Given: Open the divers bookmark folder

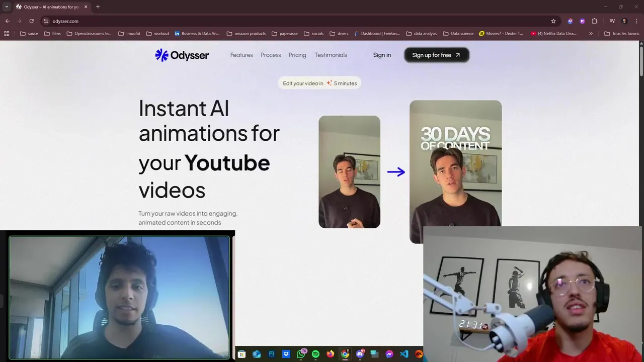Looking at the screenshot, I should pyautogui.click(x=339, y=34).
